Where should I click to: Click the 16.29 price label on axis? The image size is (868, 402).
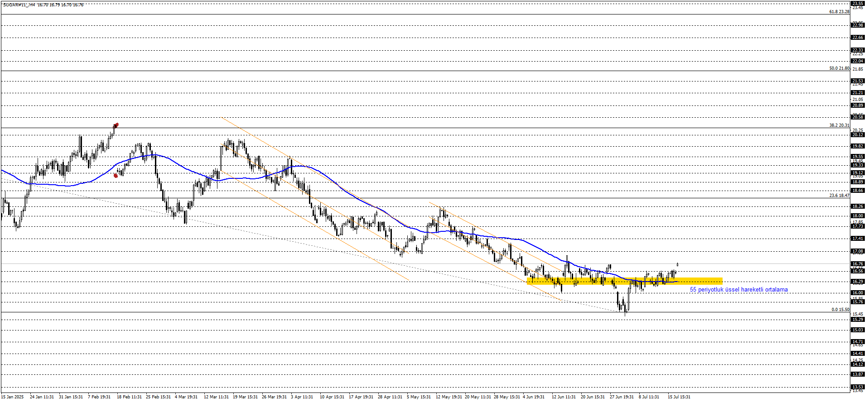click(858, 282)
